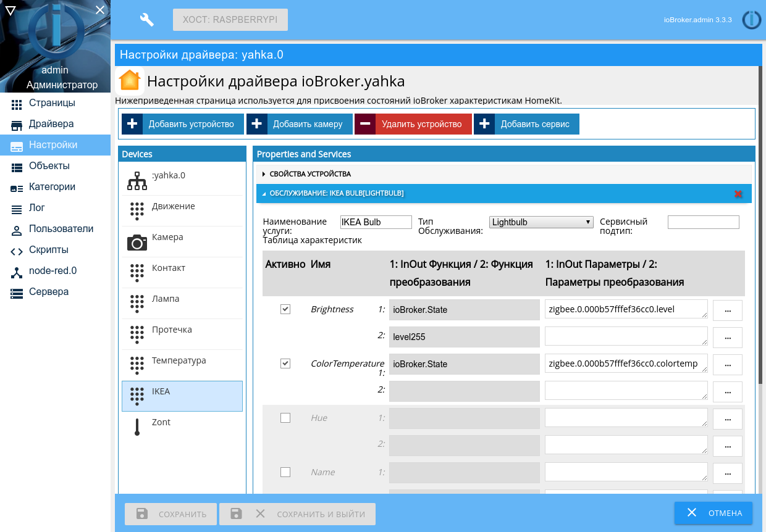Select Zont thermometer device
The width and height of the screenshot is (766, 532).
(x=182, y=426)
